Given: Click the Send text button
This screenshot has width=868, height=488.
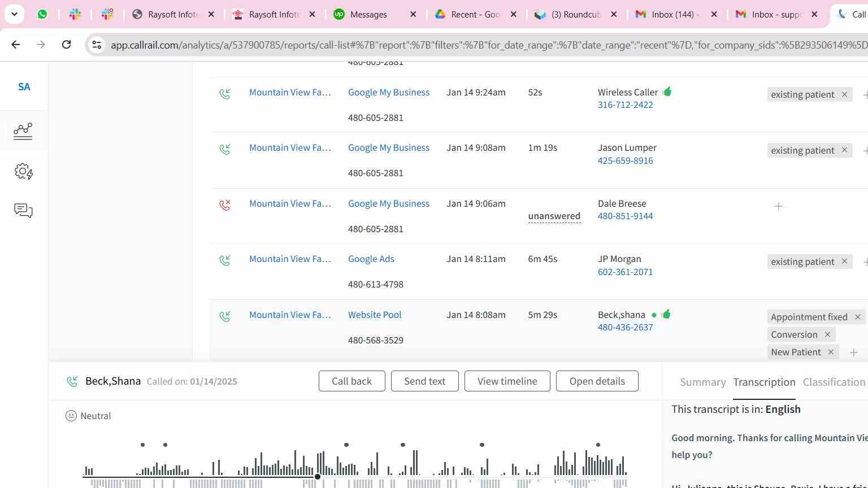Looking at the screenshot, I should tap(424, 381).
